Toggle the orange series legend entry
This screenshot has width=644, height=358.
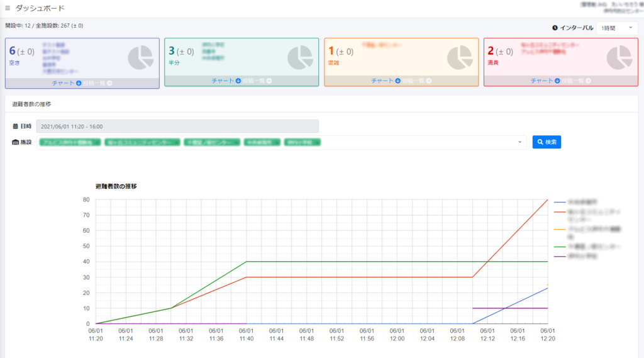click(x=587, y=233)
